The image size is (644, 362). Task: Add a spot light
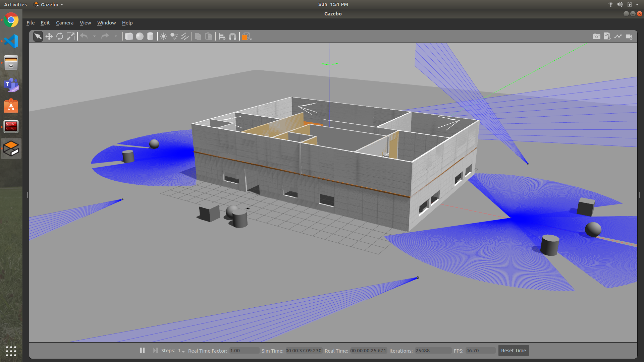[x=174, y=37]
